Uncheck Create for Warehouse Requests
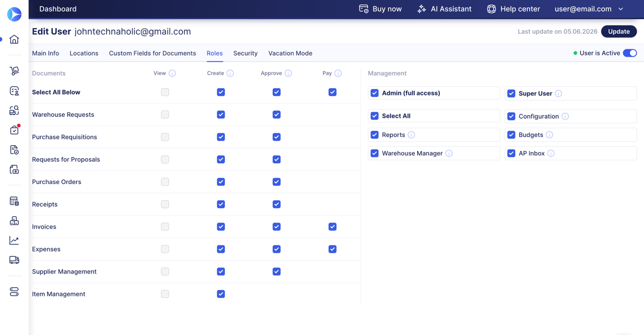 (x=221, y=114)
